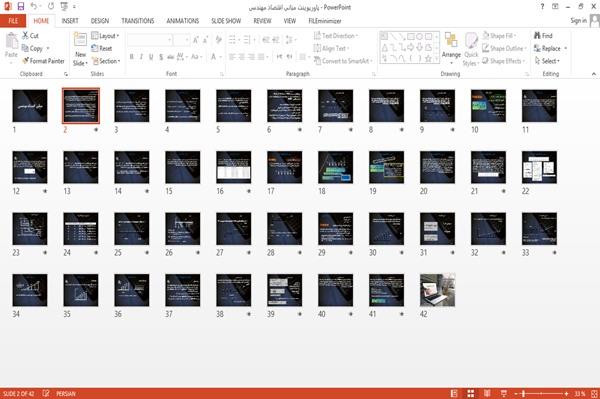Reset the slide layout

pyautogui.click(x=102, y=48)
